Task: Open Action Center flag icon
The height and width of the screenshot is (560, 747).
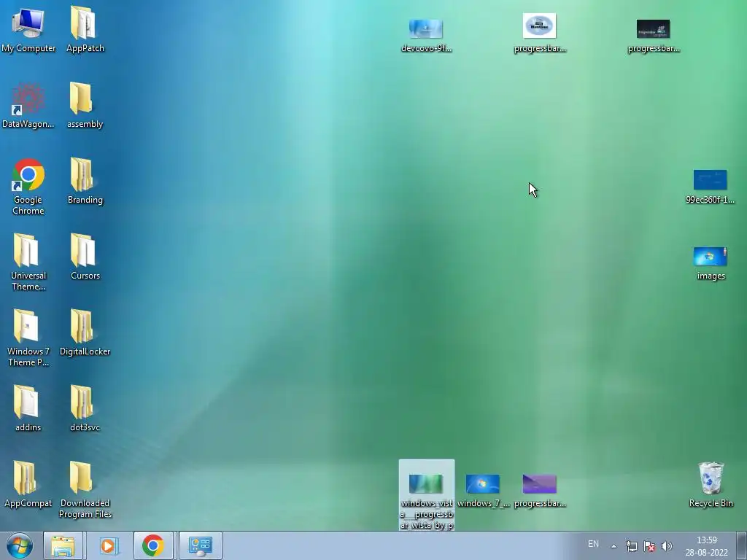Action: (649, 546)
